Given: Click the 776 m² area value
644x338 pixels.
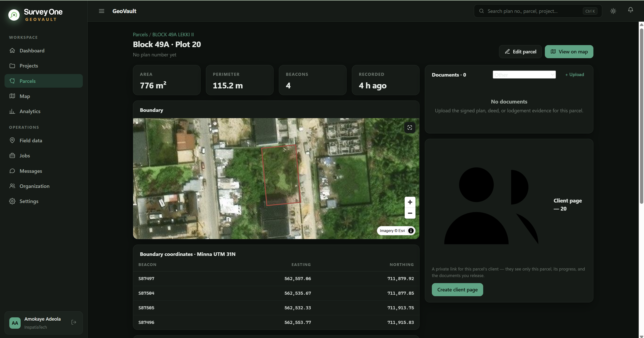Looking at the screenshot, I should coord(153,85).
